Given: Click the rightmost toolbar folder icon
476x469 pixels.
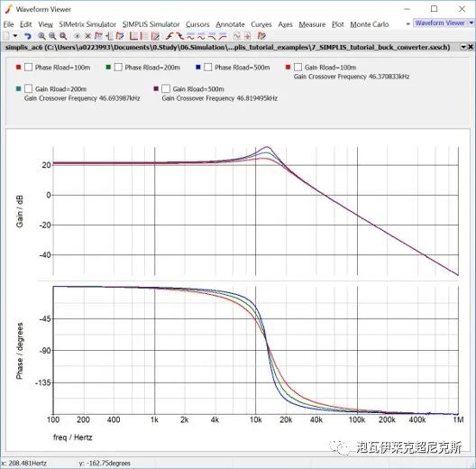Looking at the screenshot, I should 261,36.
